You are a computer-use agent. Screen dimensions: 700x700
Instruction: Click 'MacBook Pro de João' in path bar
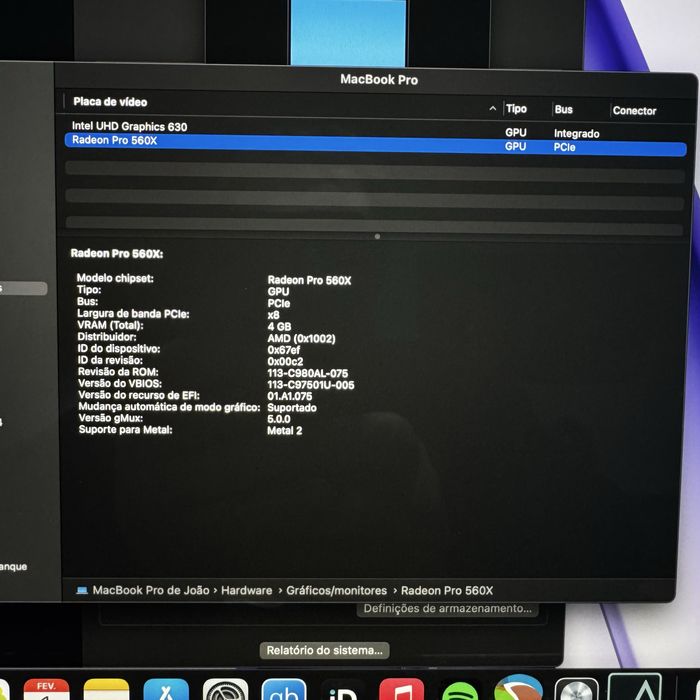click(151, 590)
